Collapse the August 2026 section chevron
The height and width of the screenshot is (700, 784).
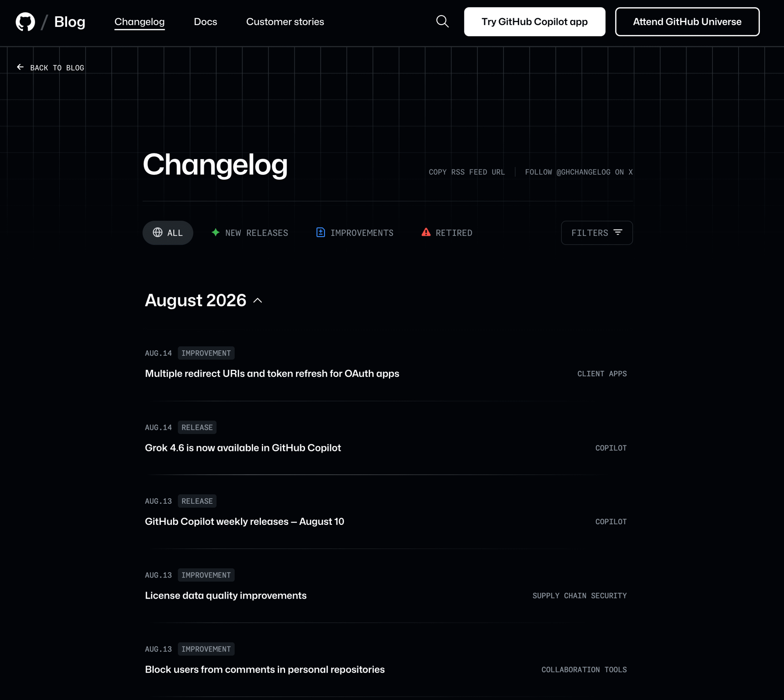pyautogui.click(x=258, y=301)
